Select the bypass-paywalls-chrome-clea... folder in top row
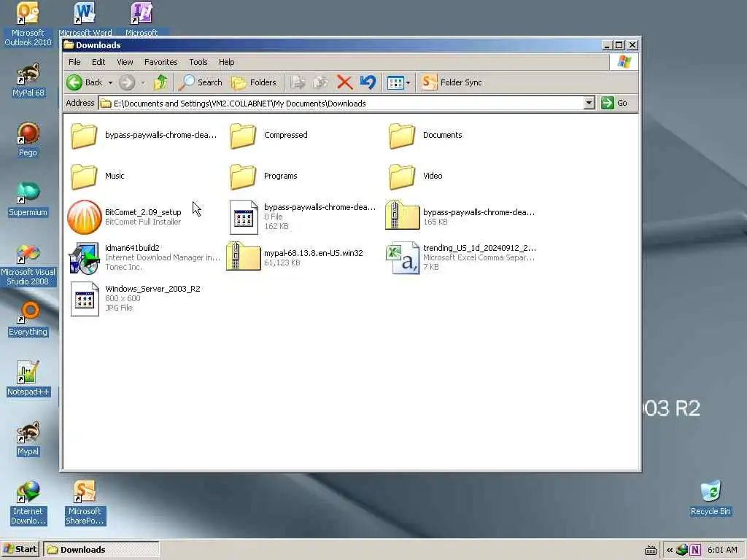Image resolution: width=747 pixels, height=560 pixels. point(144,135)
